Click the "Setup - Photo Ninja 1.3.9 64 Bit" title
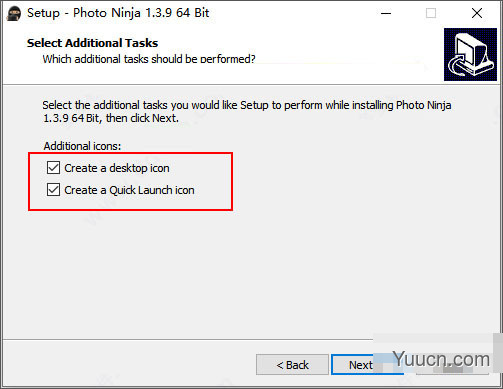 (118, 13)
